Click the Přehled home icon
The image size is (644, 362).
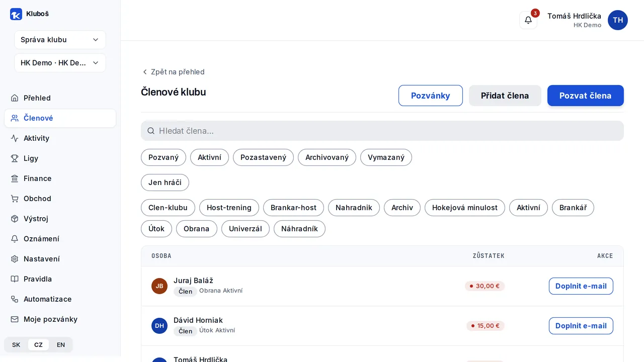click(x=15, y=98)
